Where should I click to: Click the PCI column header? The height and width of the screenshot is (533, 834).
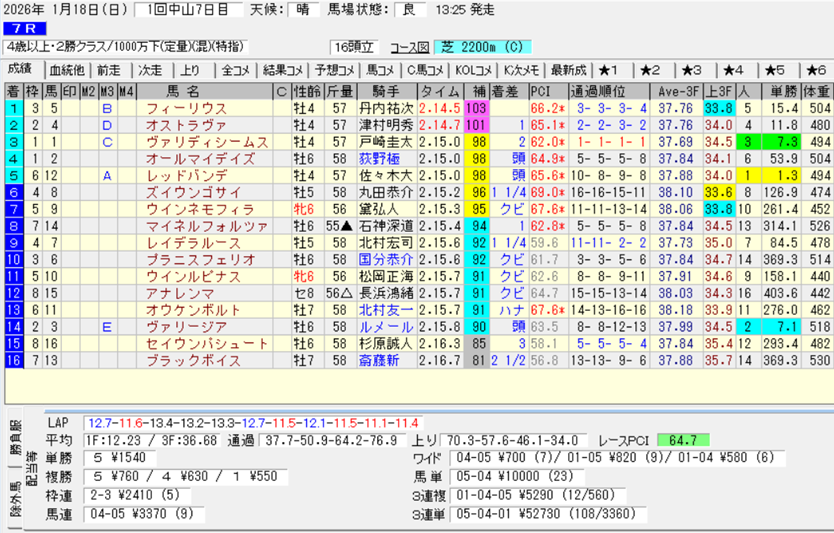pos(544,91)
